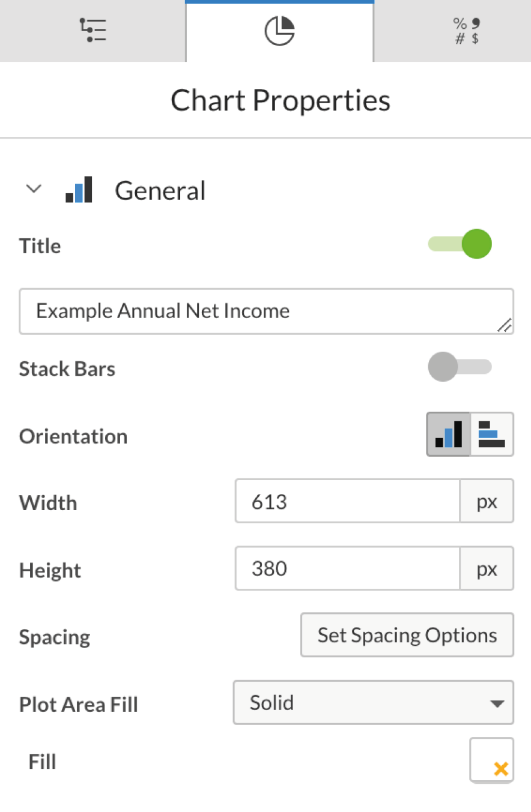This screenshot has height=812, width=531.
Task: Switch to number format tab
Action: [467, 32]
